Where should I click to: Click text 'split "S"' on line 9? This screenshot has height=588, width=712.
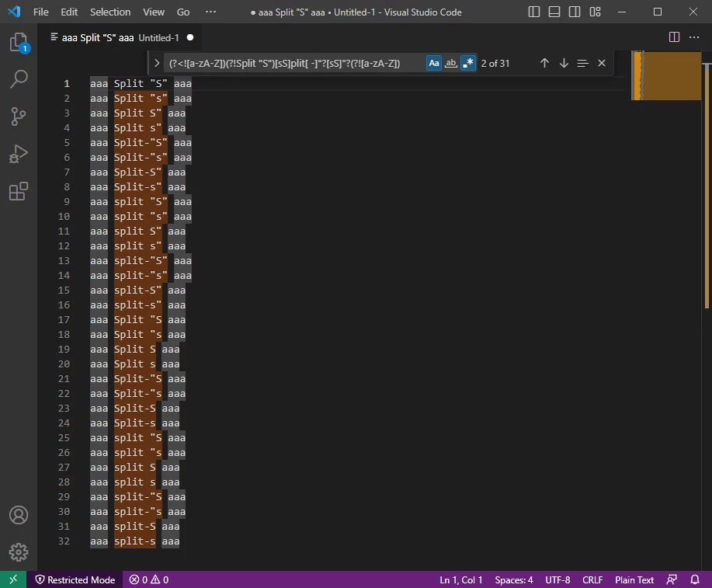tap(141, 202)
